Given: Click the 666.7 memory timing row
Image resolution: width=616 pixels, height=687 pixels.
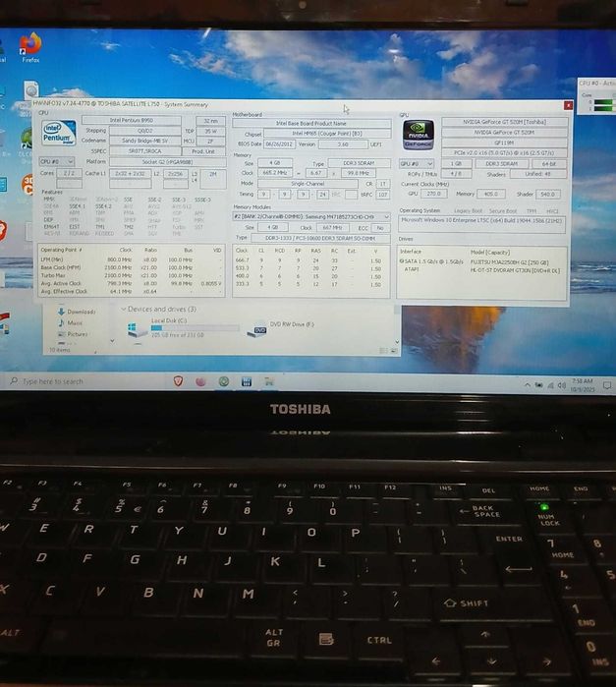Looking at the screenshot, I should 310,260.
